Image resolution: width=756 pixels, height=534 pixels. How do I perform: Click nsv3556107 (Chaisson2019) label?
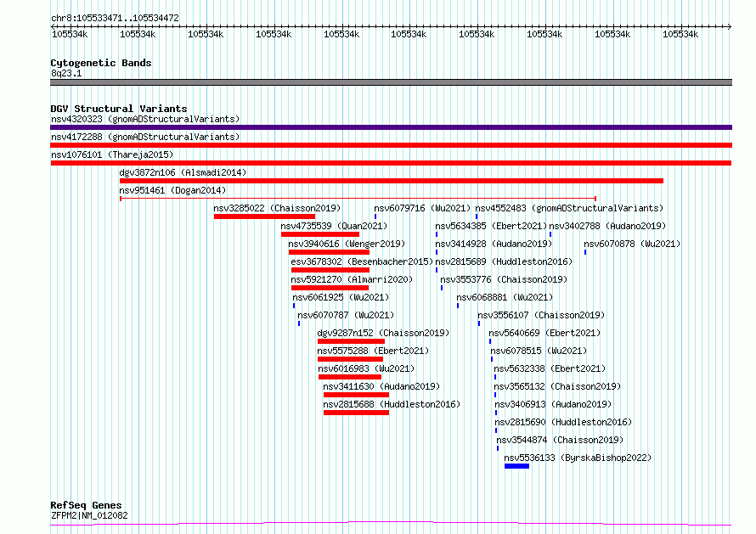541,315
